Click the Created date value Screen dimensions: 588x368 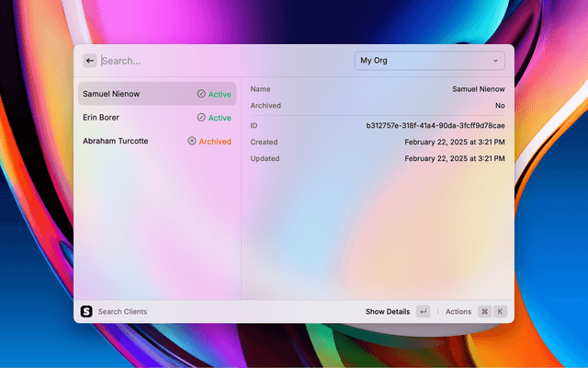click(x=454, y=143)
